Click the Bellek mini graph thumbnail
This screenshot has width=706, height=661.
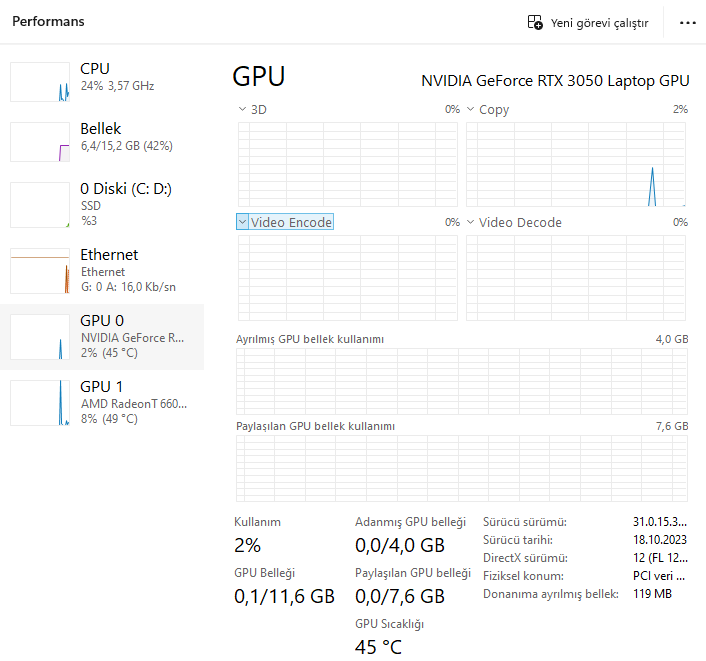click(40, 141)
